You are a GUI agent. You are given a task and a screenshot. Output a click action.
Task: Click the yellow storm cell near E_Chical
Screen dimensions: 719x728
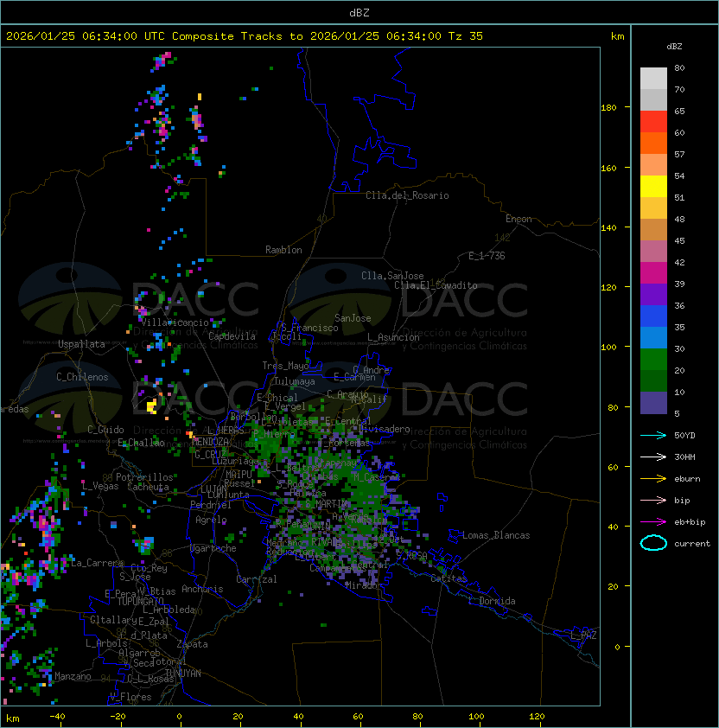(152, 406)
